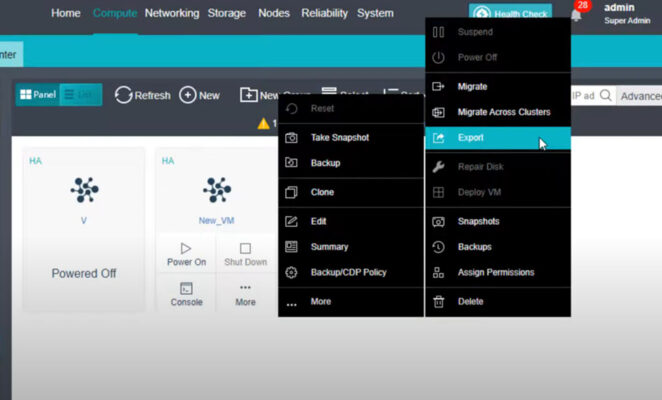Switch to Panel view

(38, 94)
